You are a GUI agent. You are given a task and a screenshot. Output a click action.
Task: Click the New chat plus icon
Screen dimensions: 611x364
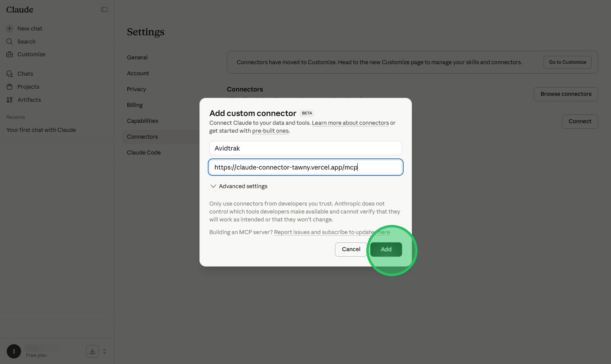coord(10,29)
